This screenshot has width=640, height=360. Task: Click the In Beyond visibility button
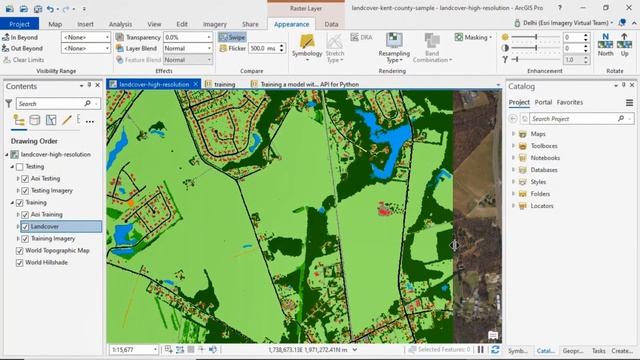point(20,37)
